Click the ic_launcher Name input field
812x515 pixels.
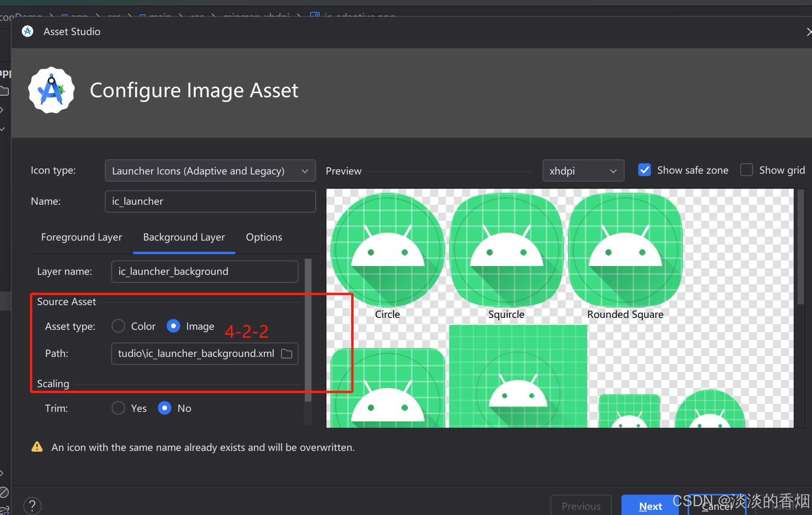coord(210,202)
